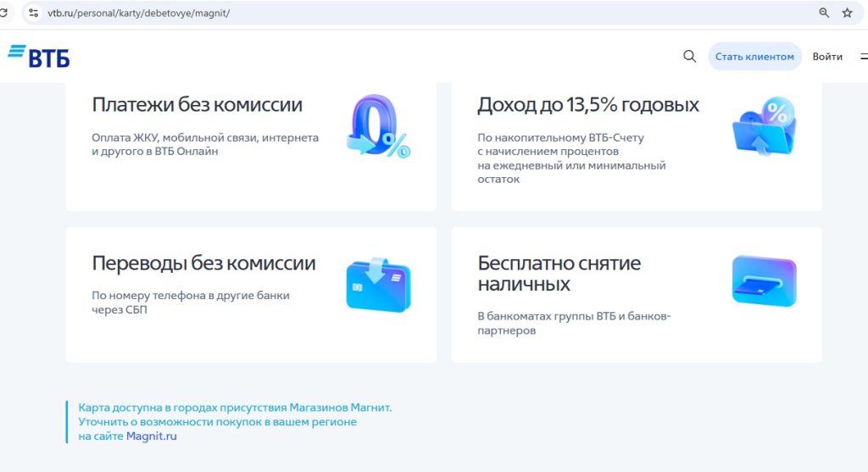Open the site search magnifier icon

pyautogui.click(x=689, y=56)
